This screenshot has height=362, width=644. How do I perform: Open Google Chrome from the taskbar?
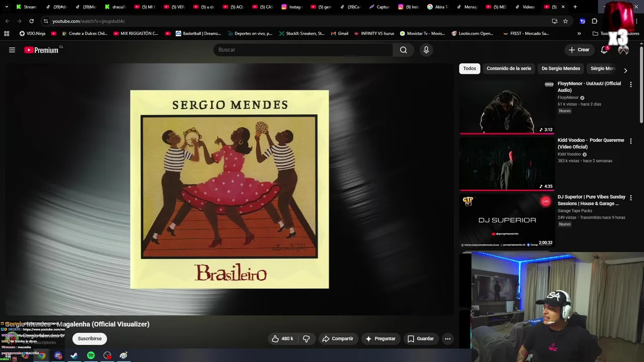point(41,355)
